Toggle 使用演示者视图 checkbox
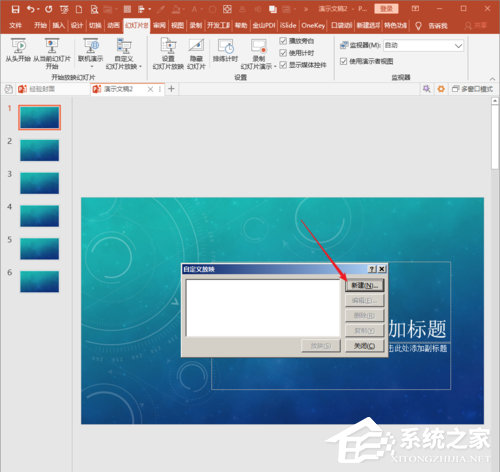Image resolution: width=500 pixels, height=472 pixels. point(343,61)
